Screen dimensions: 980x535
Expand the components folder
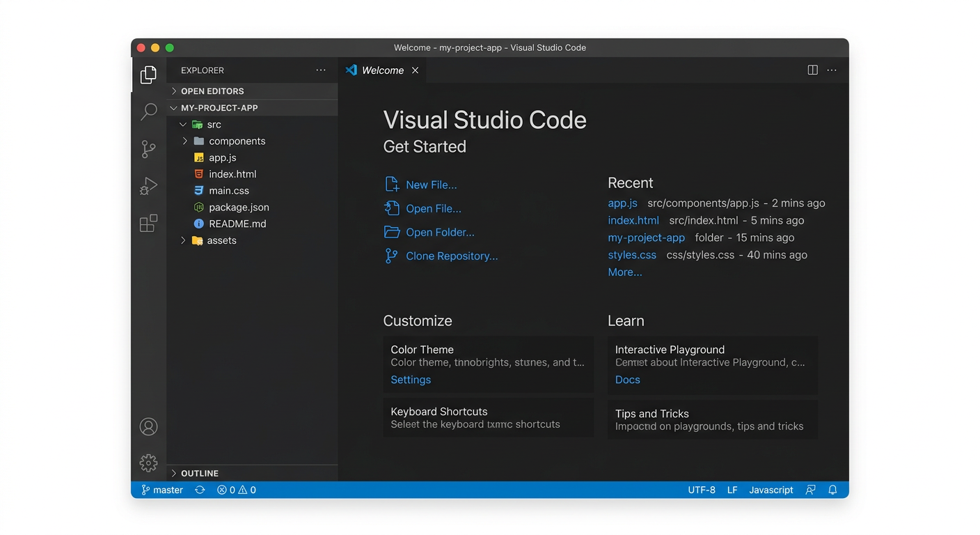[237, 141]
